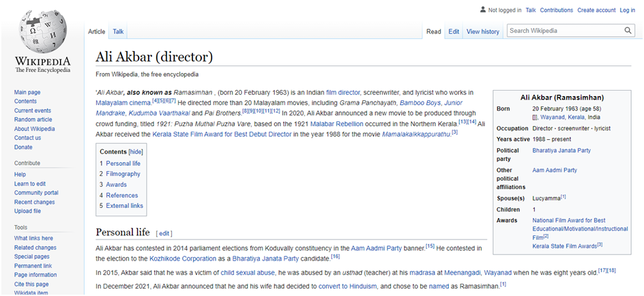This screenshot has width=644, height=296.
Task: Click Log in link
Action: (x=627, y=10)
